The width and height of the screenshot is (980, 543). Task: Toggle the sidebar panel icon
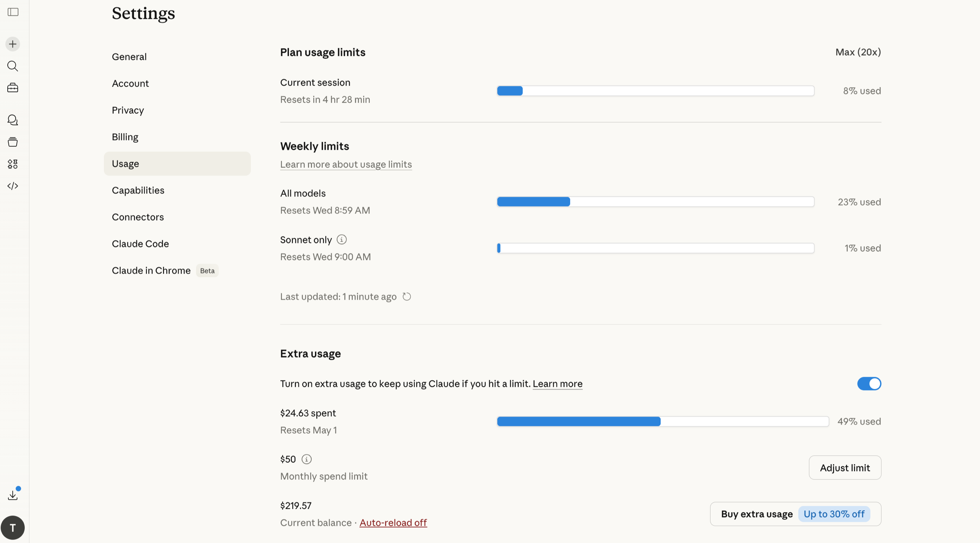(13, 12)
